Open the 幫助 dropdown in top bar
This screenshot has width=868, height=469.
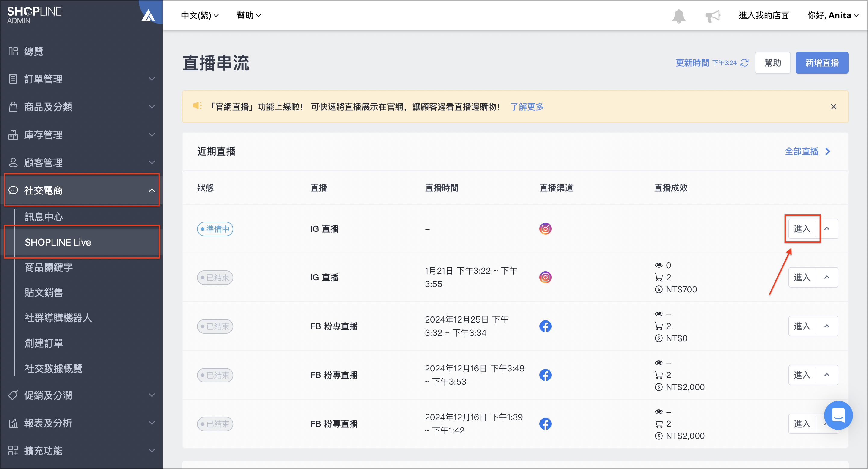[x=249, y=15]
